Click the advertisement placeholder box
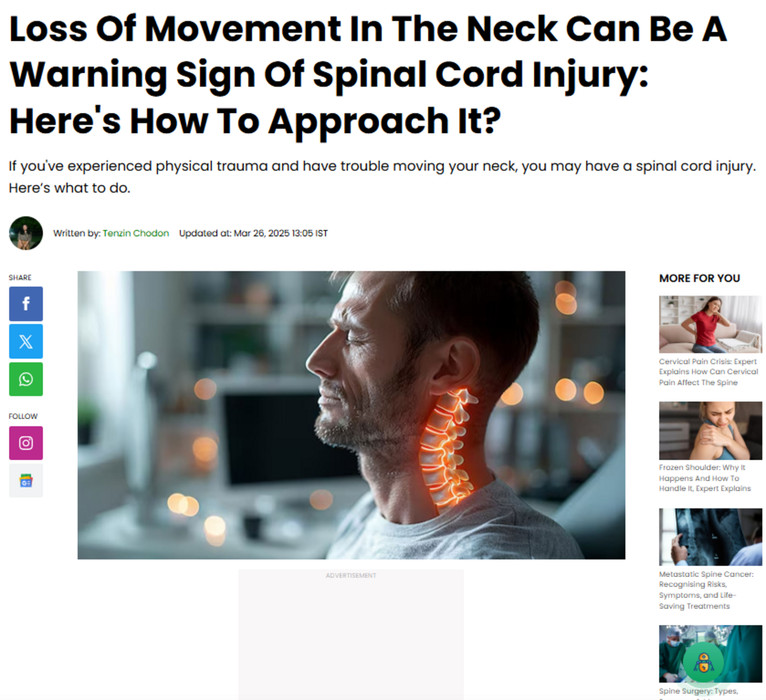Image resolution: width=766 pixels, height=700 pixels. pyautogui.click(x=351, y=634)
